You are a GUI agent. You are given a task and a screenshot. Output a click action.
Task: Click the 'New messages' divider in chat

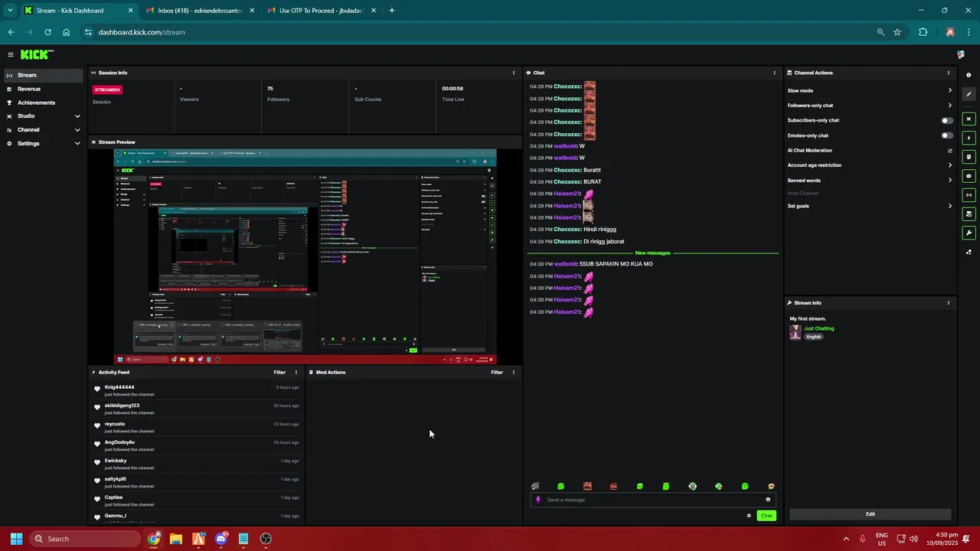coord(652,253)
